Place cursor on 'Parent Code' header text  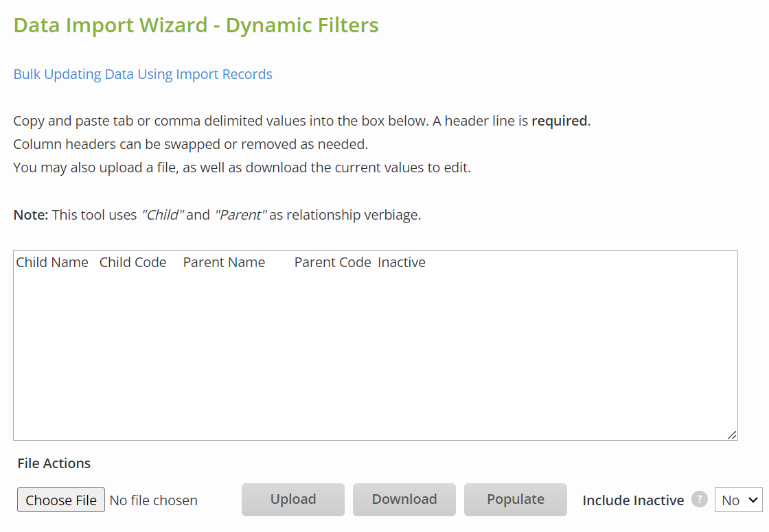332,262
